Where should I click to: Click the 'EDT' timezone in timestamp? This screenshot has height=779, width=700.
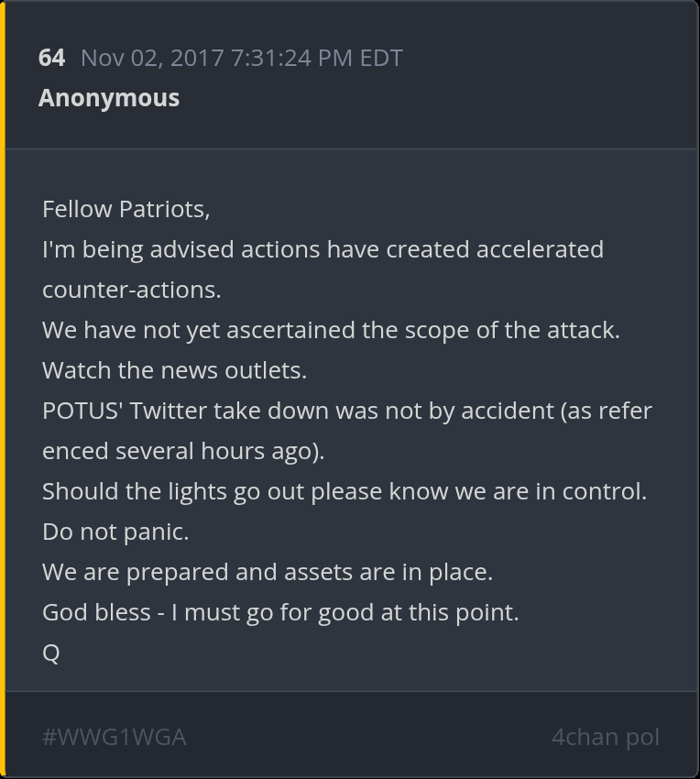[x=381, y=58]
